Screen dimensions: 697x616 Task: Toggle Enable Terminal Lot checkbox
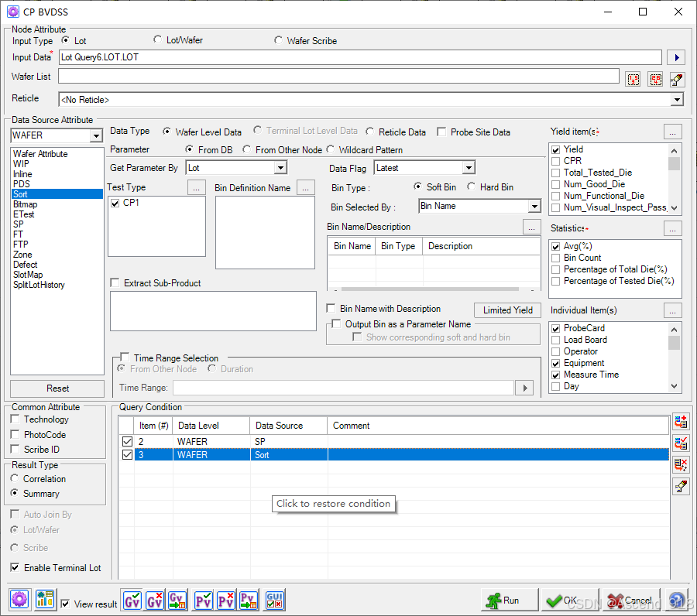15,567
